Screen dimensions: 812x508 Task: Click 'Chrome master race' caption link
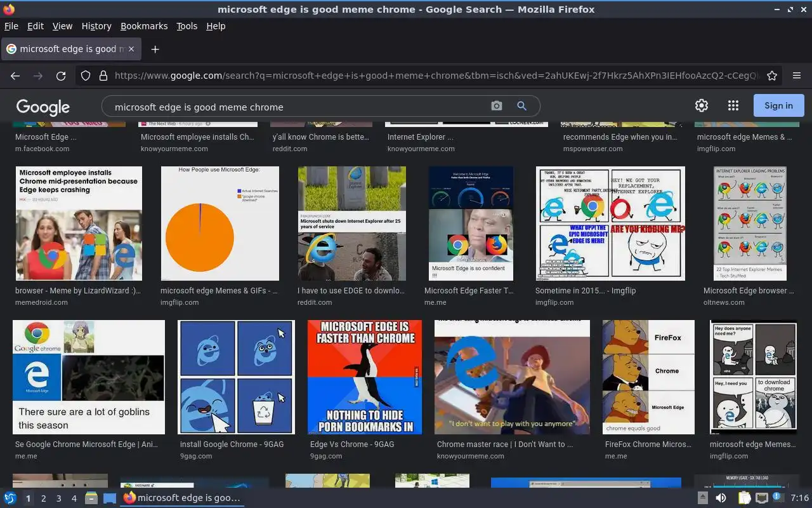[x=505, y=444]
